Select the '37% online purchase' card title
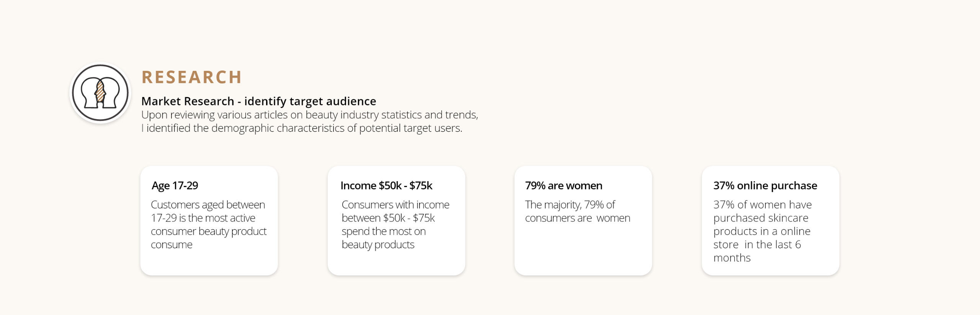The image size is (980, 315). [765, 185]
